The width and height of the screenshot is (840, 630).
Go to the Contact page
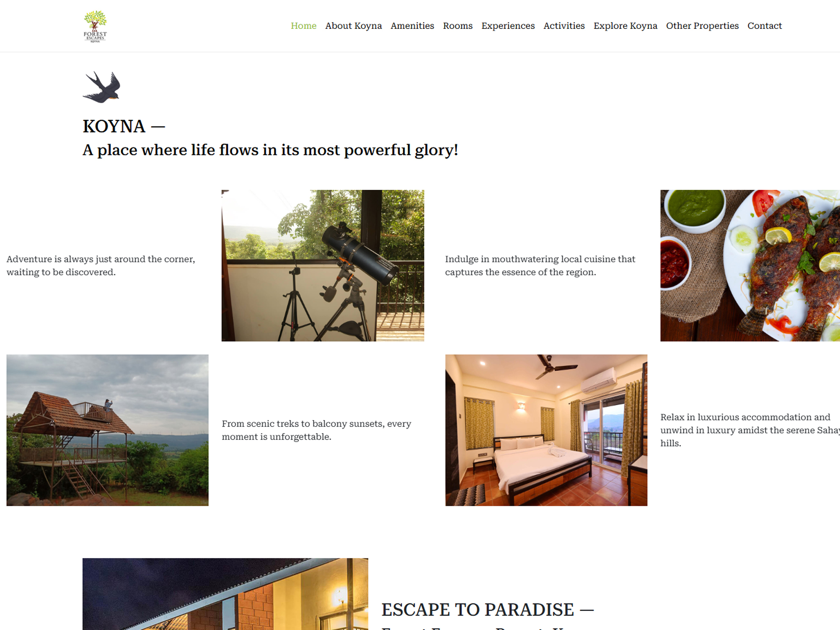(764, 26)
